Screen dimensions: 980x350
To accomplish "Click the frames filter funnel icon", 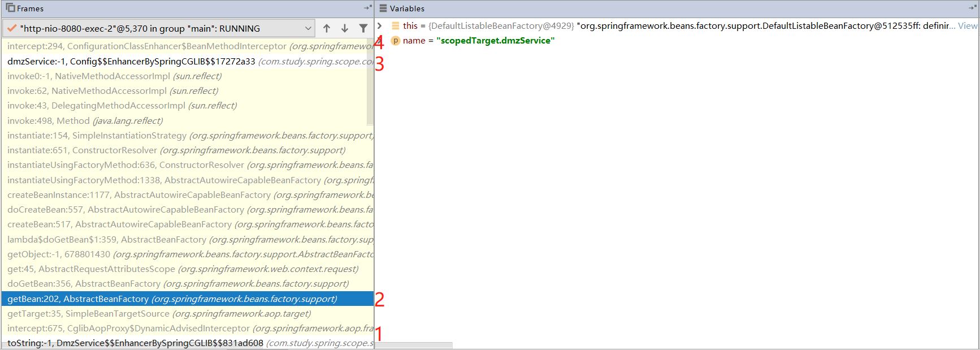I will point(363,28).
